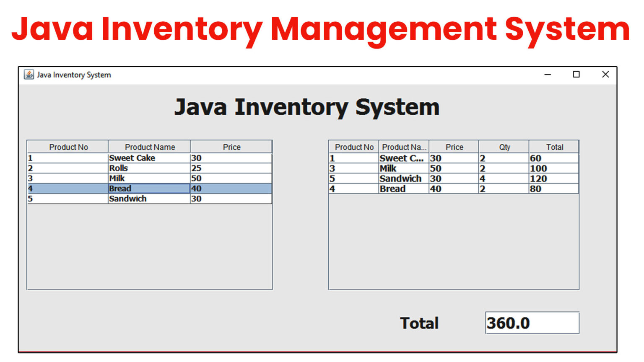Click the bold Total label near the amount box
Image resolution: width=644 pixels, height=362 pixels.
click(x=419, y=323)
